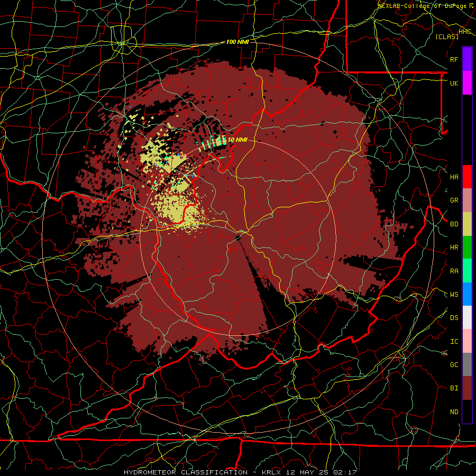476x476 pixels.
Task: Click the "DS" legend label
Action: [454, 317]
